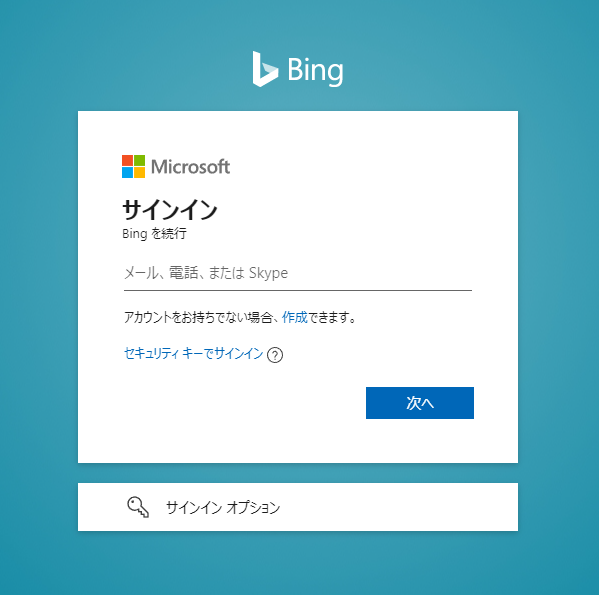
Task: Click the "Bing を続行" subtitle text
Action: (x=154, y=233)
